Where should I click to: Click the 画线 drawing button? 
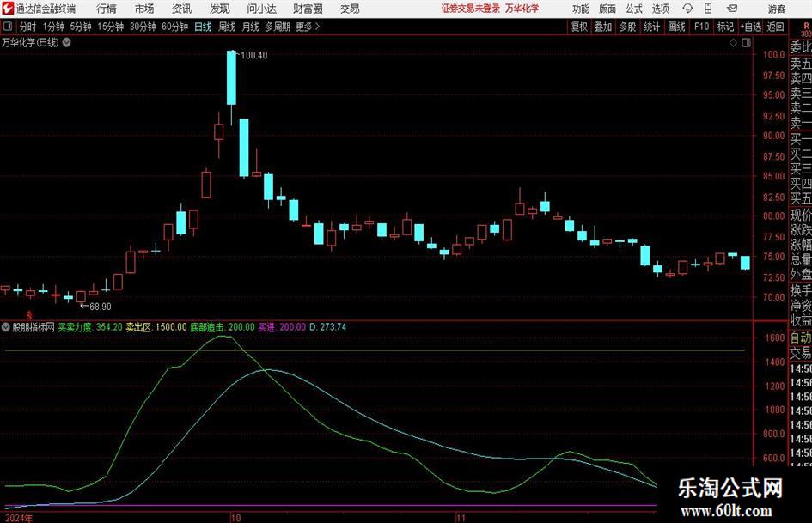pos(677,27)
